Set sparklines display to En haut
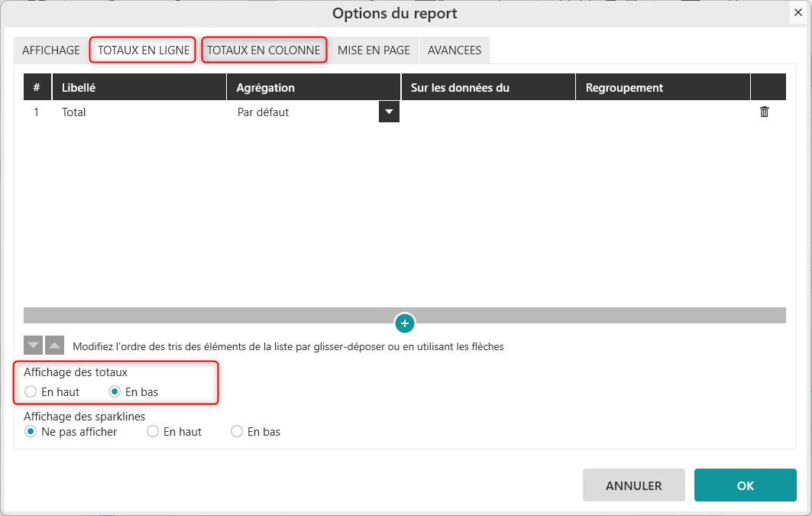The image size is (812, 516). coord(153,432)
